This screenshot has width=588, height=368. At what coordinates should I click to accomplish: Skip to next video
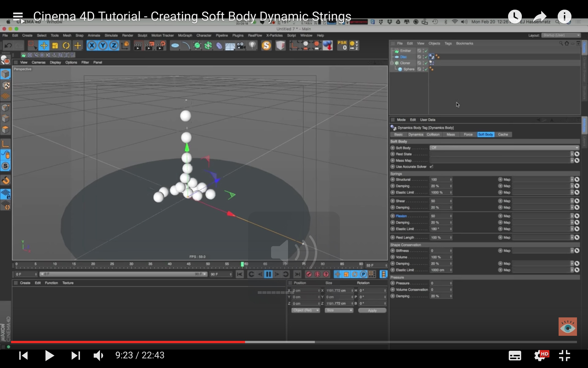[76, 356]
